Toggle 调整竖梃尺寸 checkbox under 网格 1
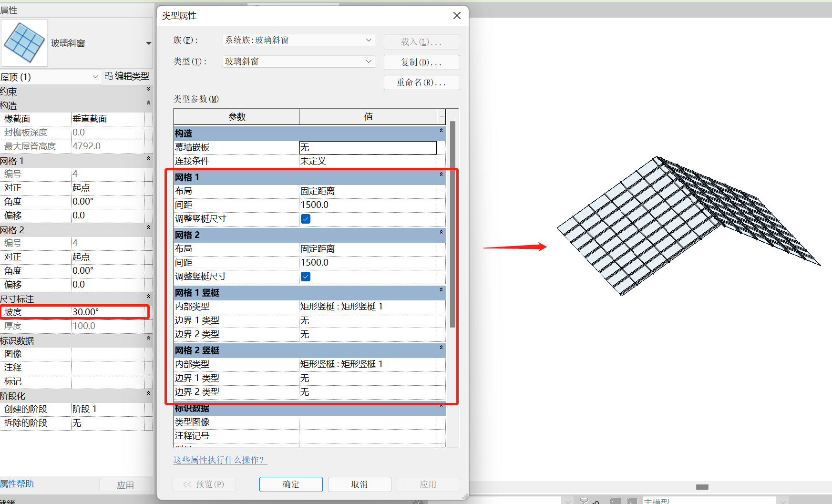This screenshot has height=504, width=832. coord(306,219)
